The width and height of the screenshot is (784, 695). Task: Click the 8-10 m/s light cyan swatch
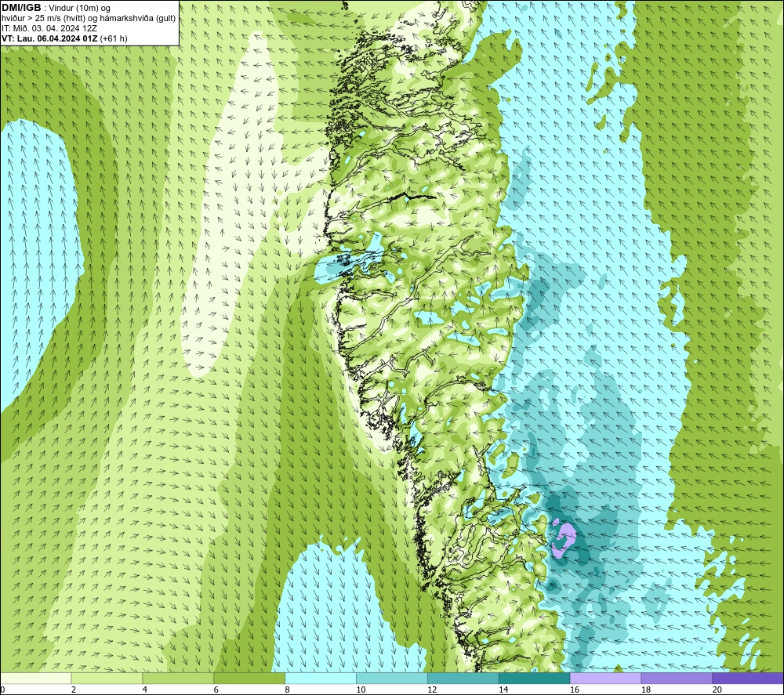(x=321, y=678)
